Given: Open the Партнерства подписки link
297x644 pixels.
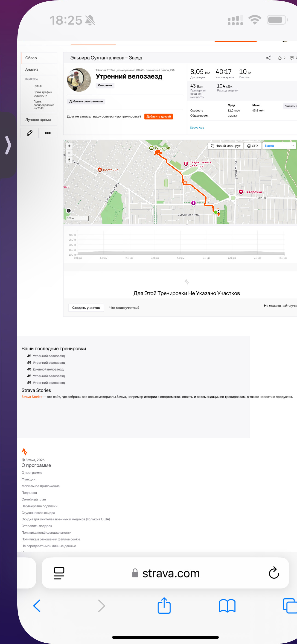Looking at the screenshot, I should click(x=40, y=506).
